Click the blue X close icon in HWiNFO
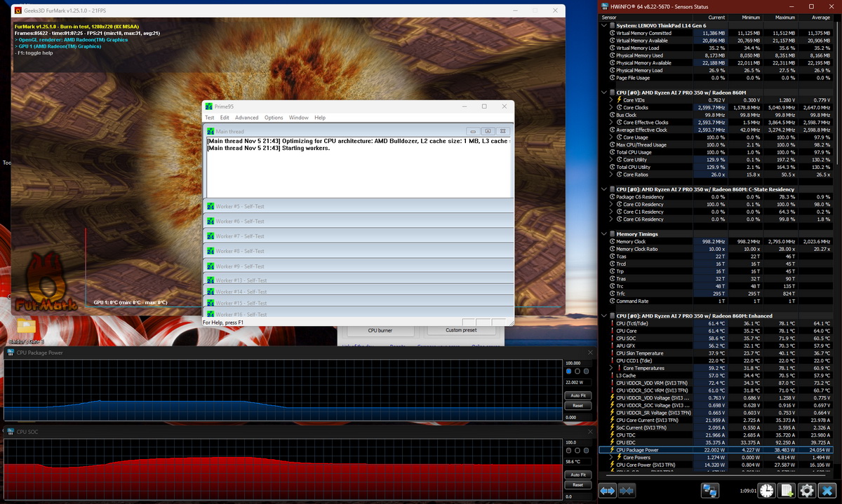842x504 pixels. click(x=827, y=490)
